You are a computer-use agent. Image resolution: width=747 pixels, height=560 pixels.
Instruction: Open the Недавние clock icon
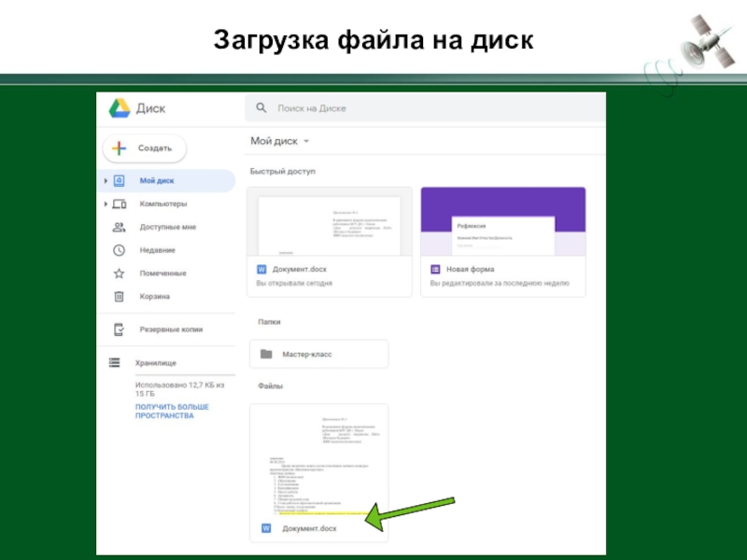point(119,250)
